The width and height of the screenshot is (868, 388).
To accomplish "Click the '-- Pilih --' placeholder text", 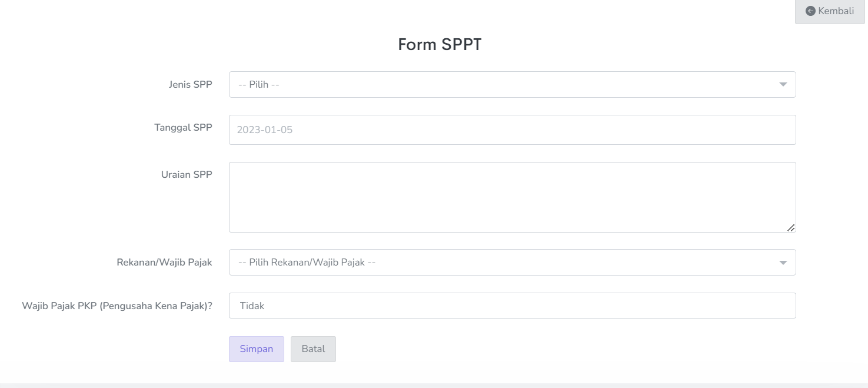I will tap(259, 85).
